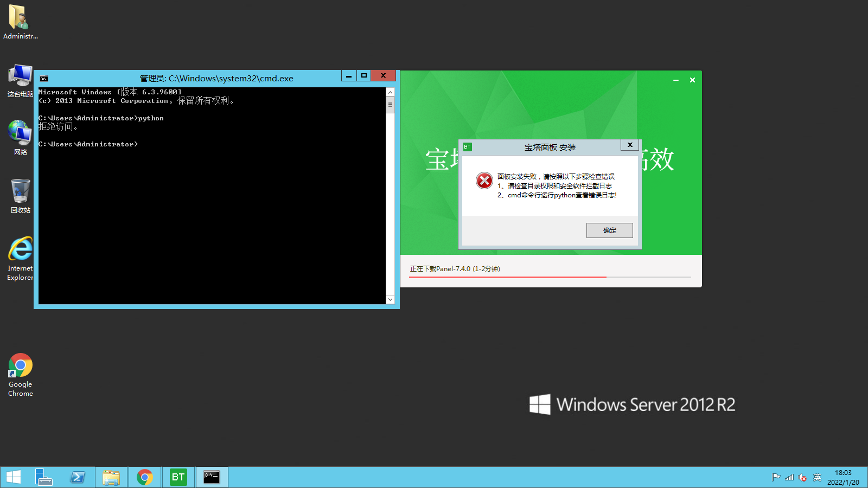Viewport: 868px width, 488px height.
Task: Open the Action Center flag tray icon
Action: pos(776,477)
